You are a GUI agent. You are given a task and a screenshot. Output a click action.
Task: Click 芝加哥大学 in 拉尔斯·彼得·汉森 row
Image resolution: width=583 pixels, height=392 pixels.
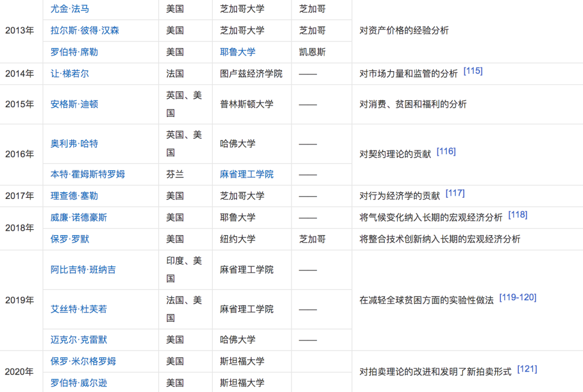[x=242, y=31]
